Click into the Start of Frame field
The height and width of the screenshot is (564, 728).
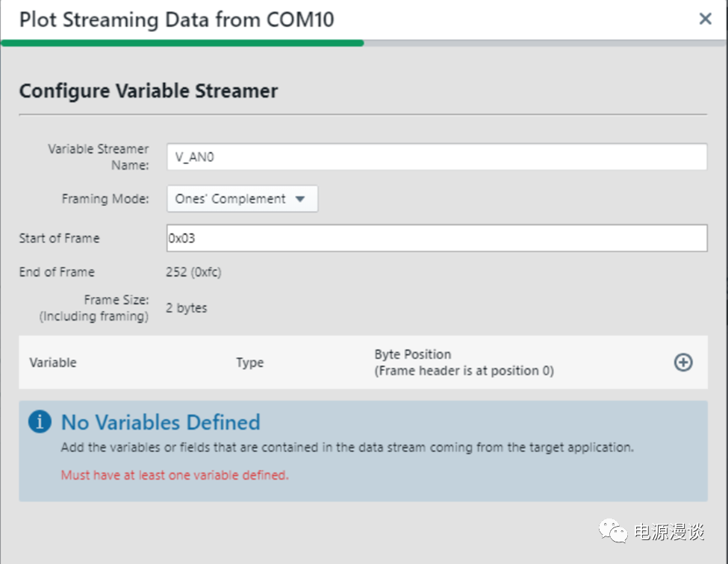point(436,239)
